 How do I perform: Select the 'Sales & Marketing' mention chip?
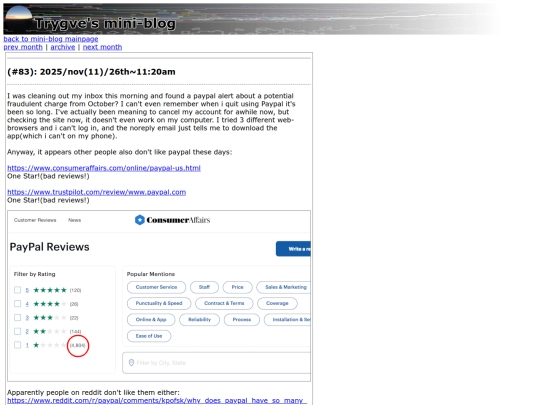[284, 287]
